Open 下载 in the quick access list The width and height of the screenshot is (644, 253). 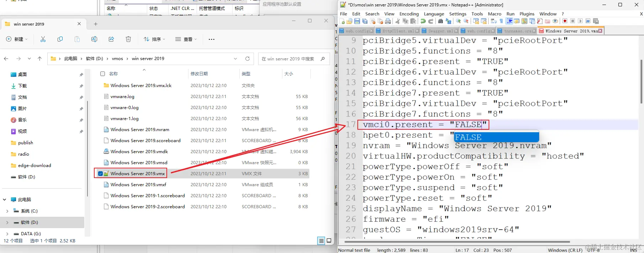click(22, 86)
